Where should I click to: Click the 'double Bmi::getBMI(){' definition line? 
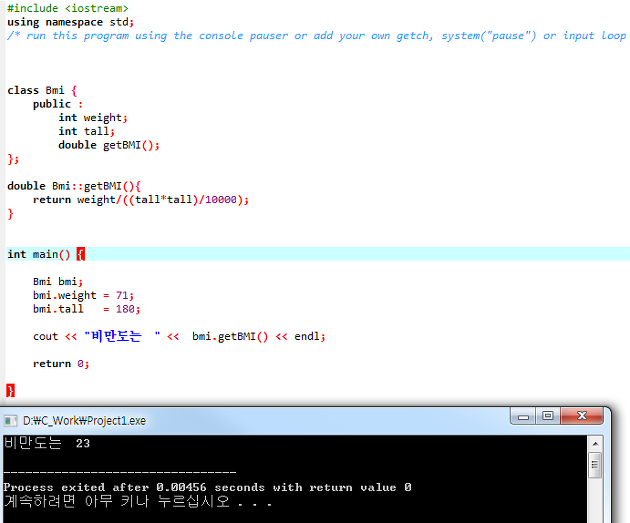pos(74,186)
